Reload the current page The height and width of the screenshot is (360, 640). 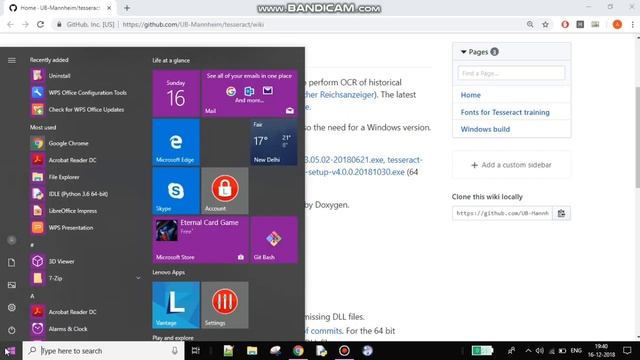tap(40, 24)
